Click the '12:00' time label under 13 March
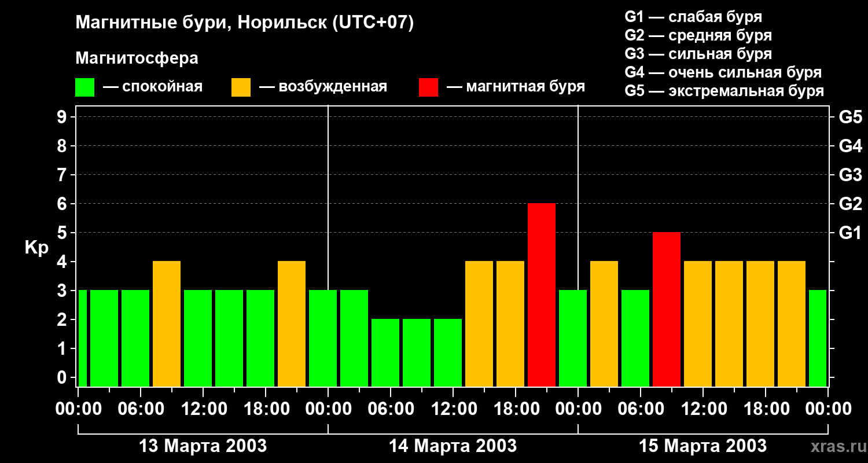The image size is (868, 463). (203, 409)
